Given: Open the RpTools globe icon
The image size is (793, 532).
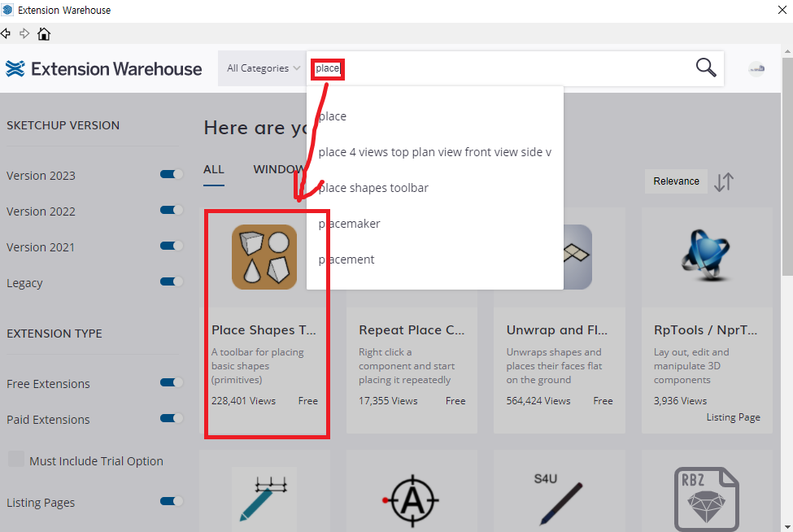Looking at the screenshot, I should point(706,255).
